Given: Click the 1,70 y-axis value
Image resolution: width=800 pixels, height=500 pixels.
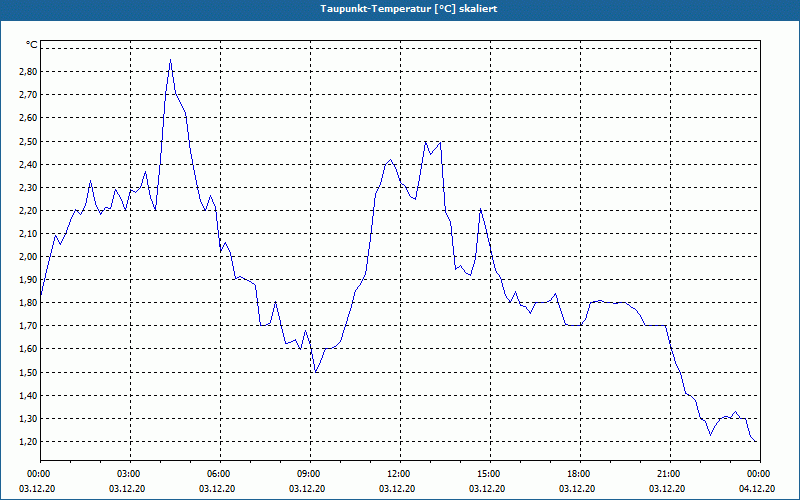Looking at the screenshot, I should [x=28, y=325].
